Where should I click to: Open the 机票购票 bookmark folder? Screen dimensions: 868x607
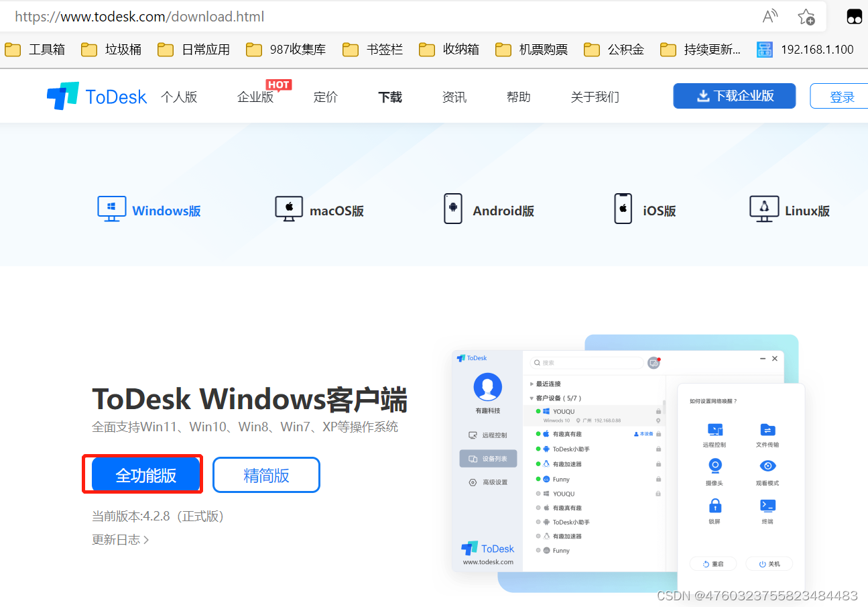click(532, 50)
